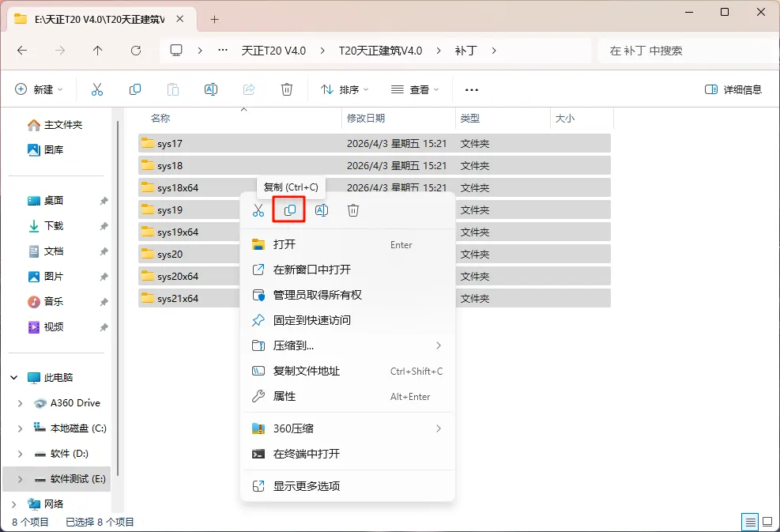Expand 软件 (D:) tree node
Viewport: 780px width, 532px height.
coord(20,454)
